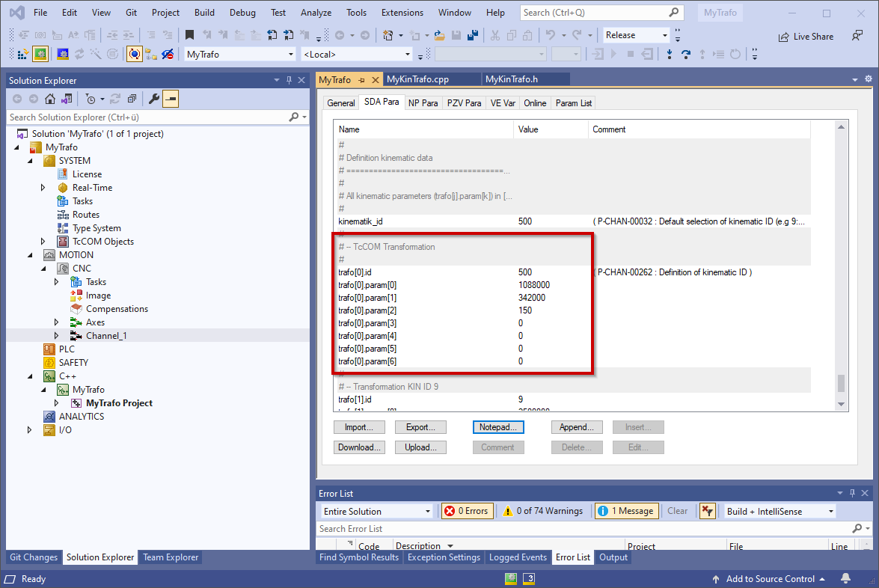Click the Collapse All icon in Solution Explorer

[132, 99]
